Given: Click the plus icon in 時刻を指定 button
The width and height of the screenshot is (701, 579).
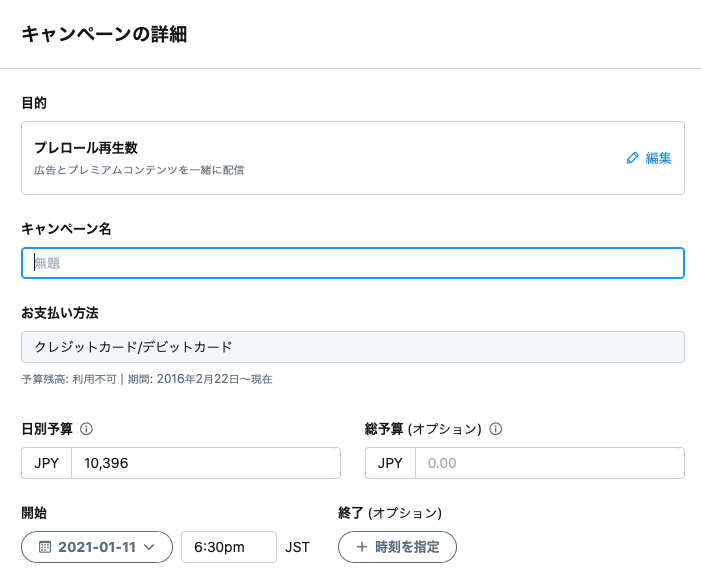Looking at the screenshot, I should [361, 547].
